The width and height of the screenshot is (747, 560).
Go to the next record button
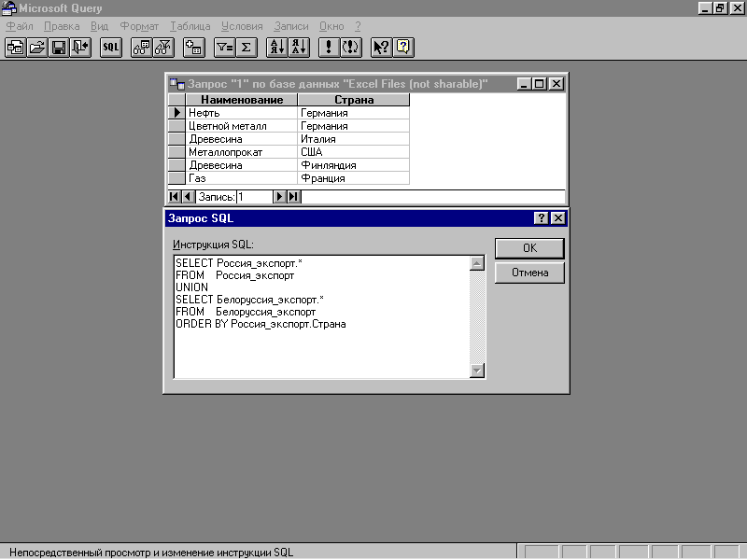tap(279, 196)
